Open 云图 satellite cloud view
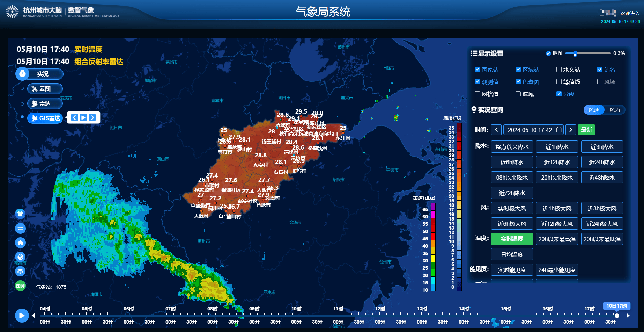Screen dimensions: 644x332 tap(45, 89)
